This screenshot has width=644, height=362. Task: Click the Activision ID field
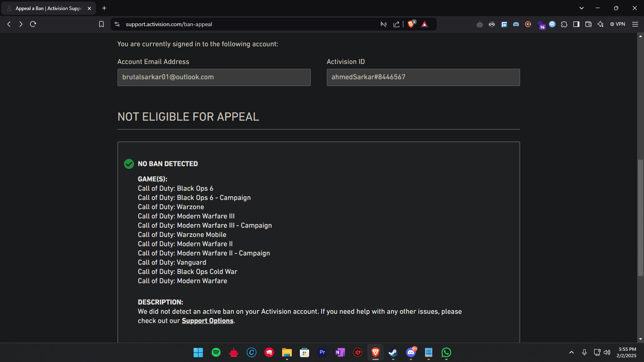point(423,77)
